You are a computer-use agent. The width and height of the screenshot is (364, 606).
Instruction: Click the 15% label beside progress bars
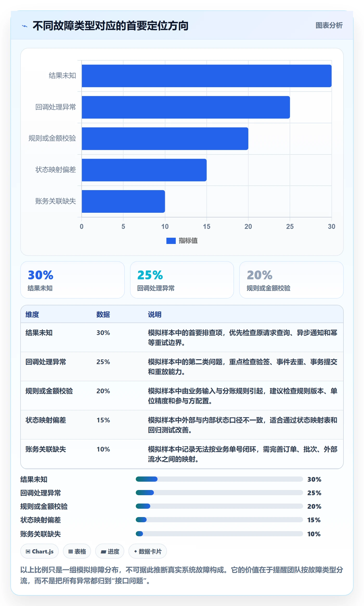click(314, 520)
